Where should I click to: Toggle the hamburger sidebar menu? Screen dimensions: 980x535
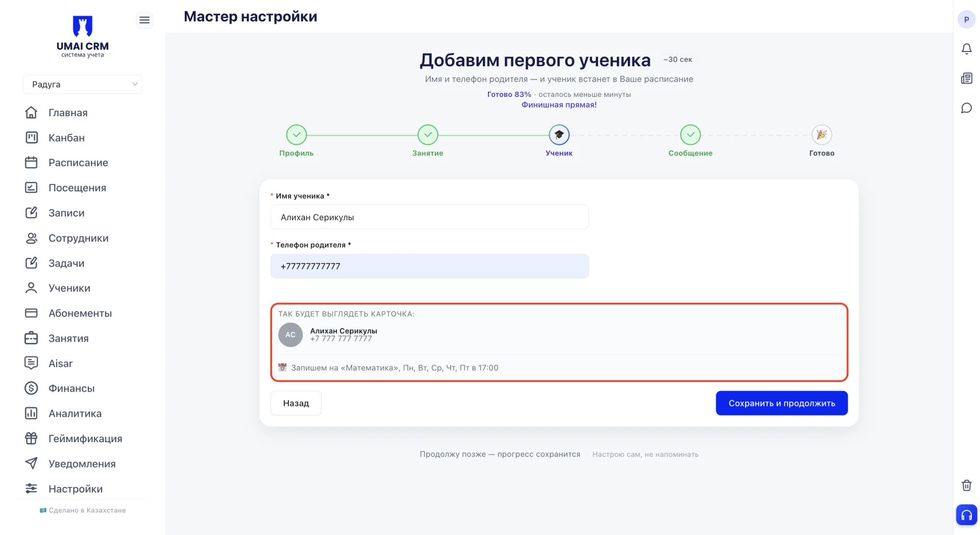click(144, 20)
